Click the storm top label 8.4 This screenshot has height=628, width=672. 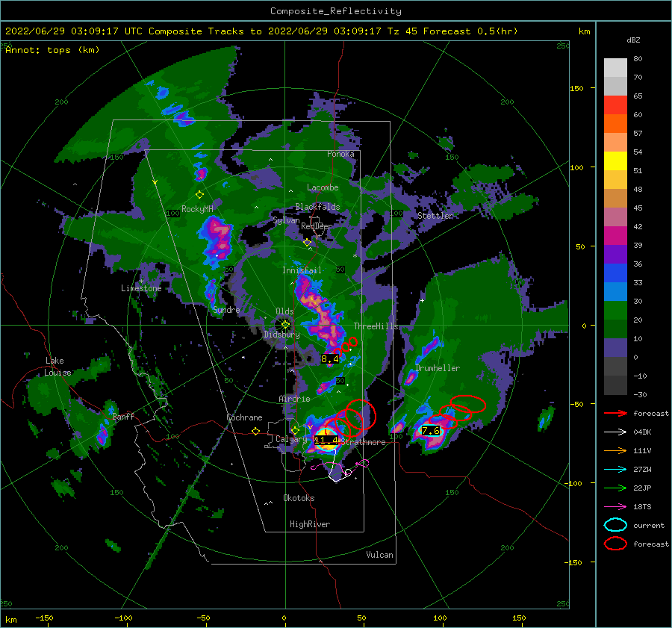click(329, 358)
